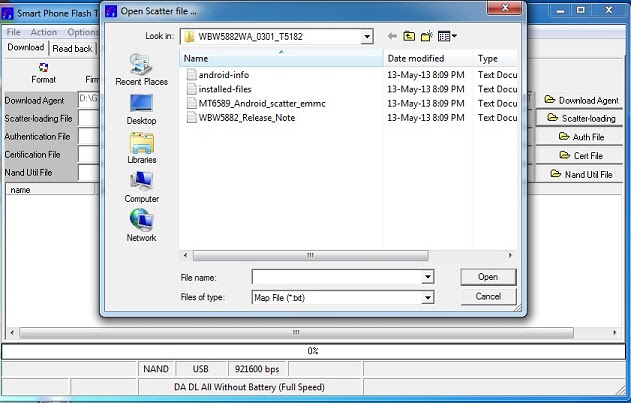Select the android-info file

[224, 75]
